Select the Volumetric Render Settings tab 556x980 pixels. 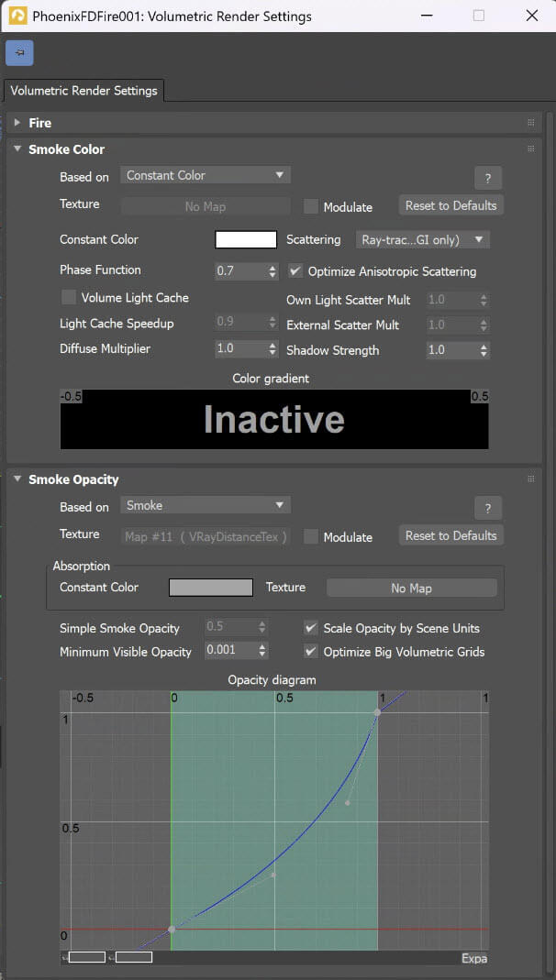tap(83, 90)
